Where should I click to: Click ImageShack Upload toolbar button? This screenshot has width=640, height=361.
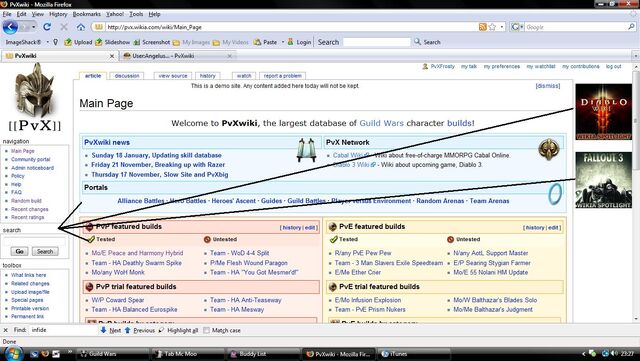pos(78,42)
